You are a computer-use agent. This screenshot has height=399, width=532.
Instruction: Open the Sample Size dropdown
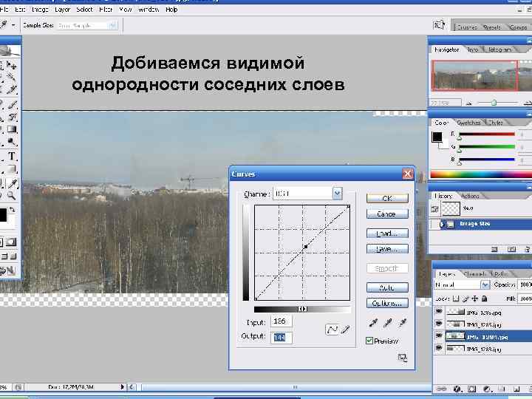point(113,25)
